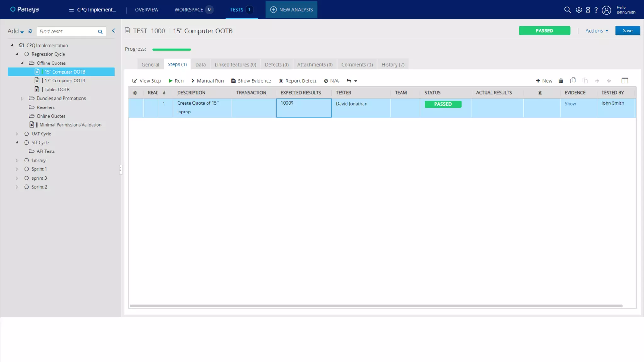Click Report Defect bug toolbar button

pyautogui.click(x=297, y=81)
